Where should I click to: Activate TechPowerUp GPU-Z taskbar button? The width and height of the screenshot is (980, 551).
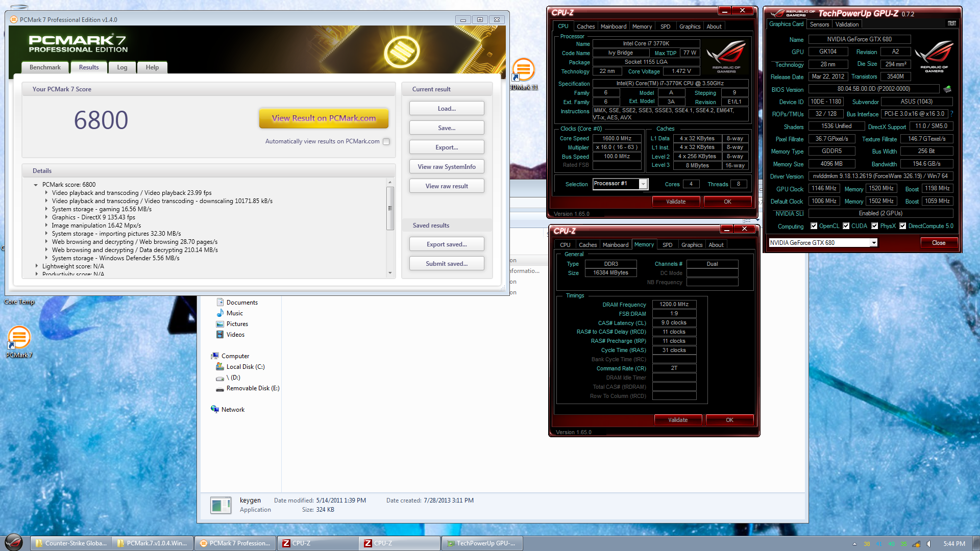point(481,543)
